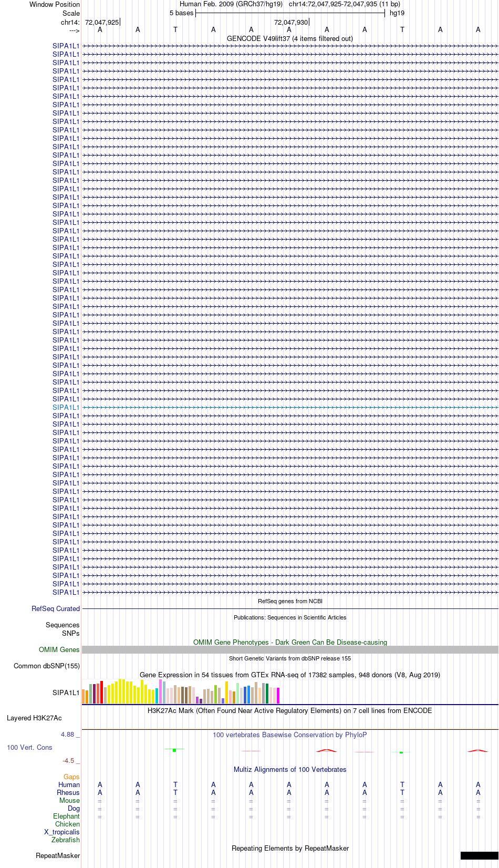Select the Rhesus species row label
This screenshot has width=499, height=868.
(x=68, y=792)
